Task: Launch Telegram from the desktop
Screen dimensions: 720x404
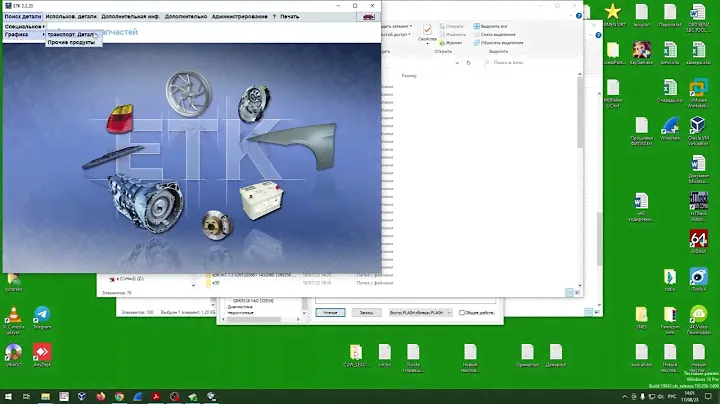Action: coord(42,313)
